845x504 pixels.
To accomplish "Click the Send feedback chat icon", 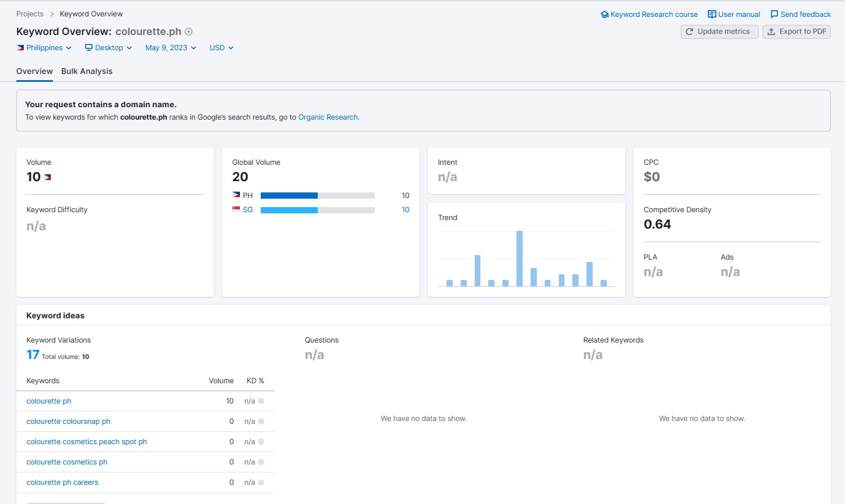I will [774, 14].
